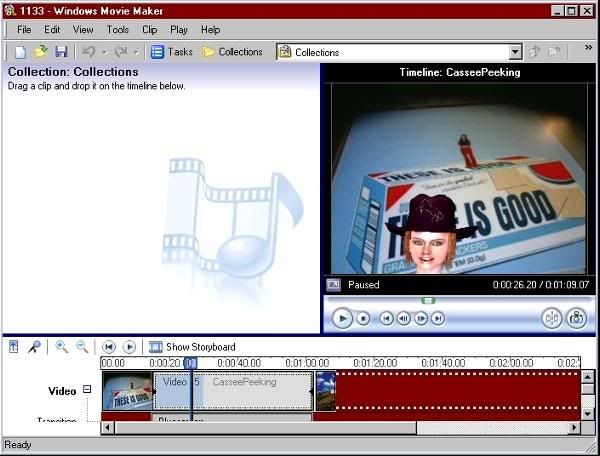Click the 0:00:40.00 mark on timeline ruler
600x456 pixels.
239,363
